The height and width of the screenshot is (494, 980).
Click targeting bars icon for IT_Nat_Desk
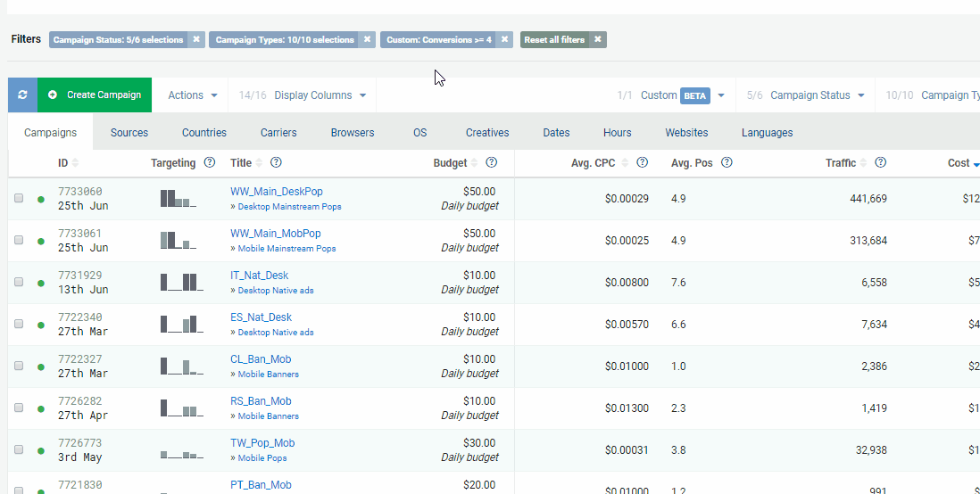coord(181,283)
